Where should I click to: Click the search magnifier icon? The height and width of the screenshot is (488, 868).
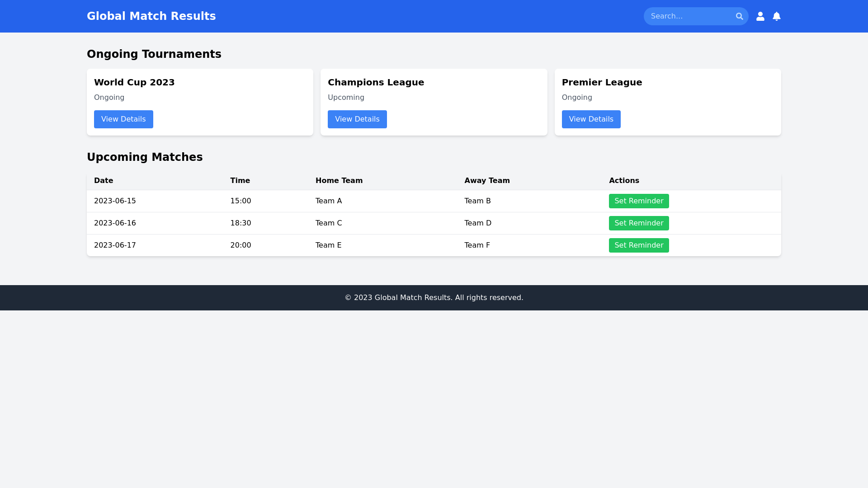point(739,16)
